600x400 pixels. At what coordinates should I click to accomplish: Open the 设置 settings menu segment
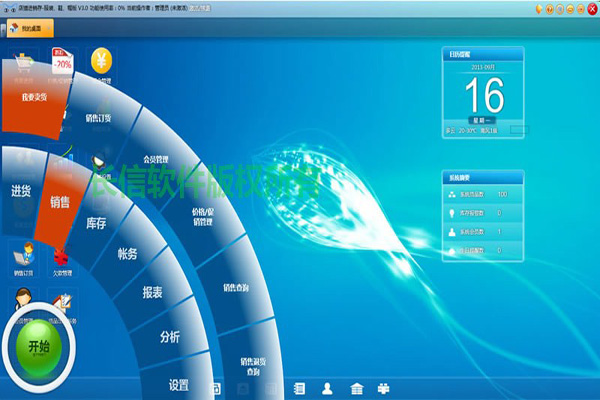coord(179,385)
